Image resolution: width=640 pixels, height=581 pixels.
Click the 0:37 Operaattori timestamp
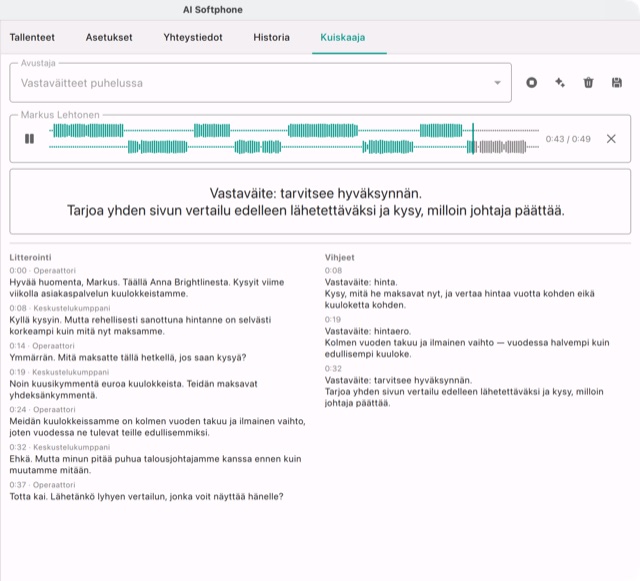[42, 485]
